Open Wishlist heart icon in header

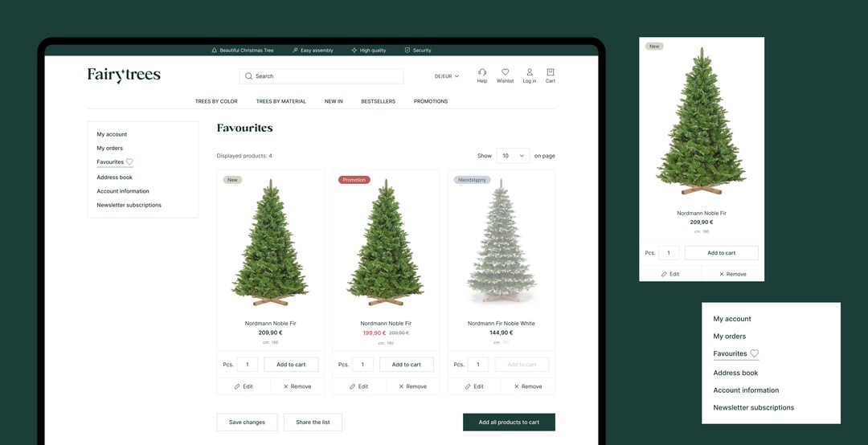click(x=505, y=72)
